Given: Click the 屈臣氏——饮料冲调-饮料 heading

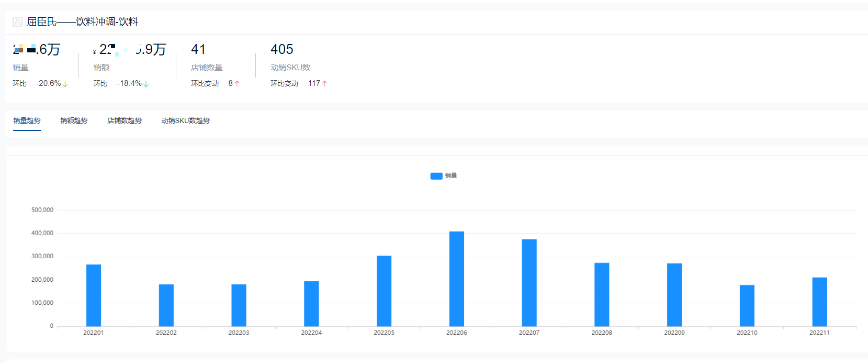Looking at the screenshot, I should tap(82, 22).
